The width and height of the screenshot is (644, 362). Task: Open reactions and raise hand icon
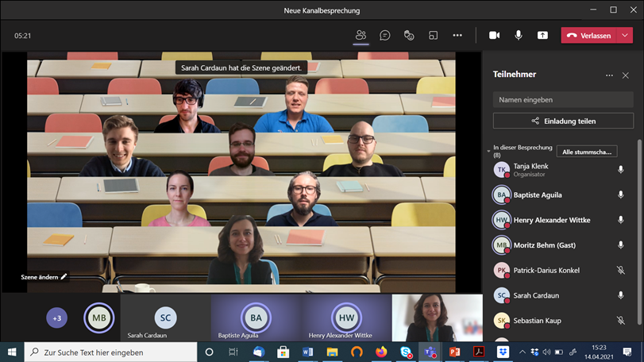click(x=409, y=35)
